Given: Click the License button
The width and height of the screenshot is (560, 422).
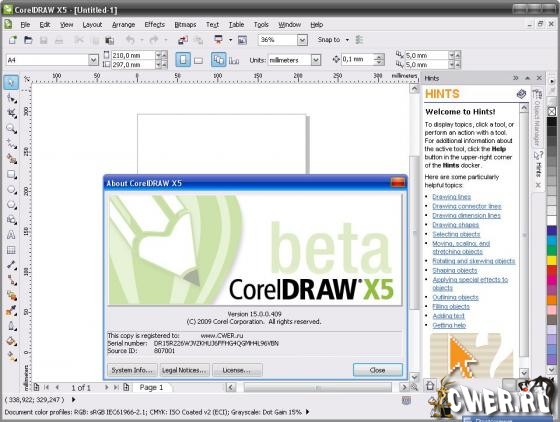Looking at the screenshot, I should coord(237,370).
